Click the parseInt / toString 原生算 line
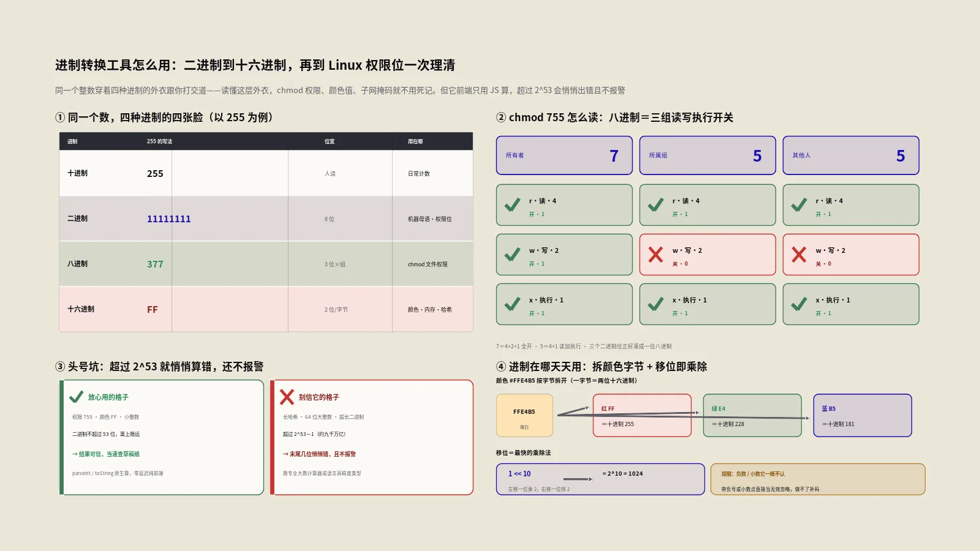Screen dimensions: 980x551 tap(118, 473)
